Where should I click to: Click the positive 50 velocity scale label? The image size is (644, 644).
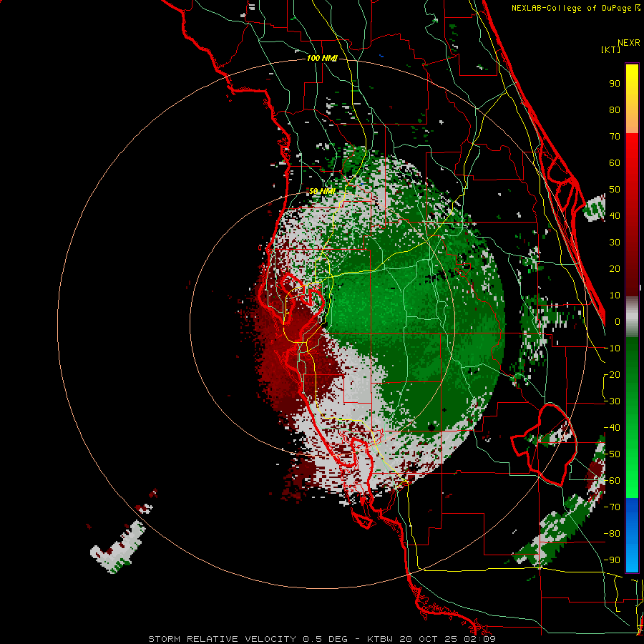pos(615,190)
